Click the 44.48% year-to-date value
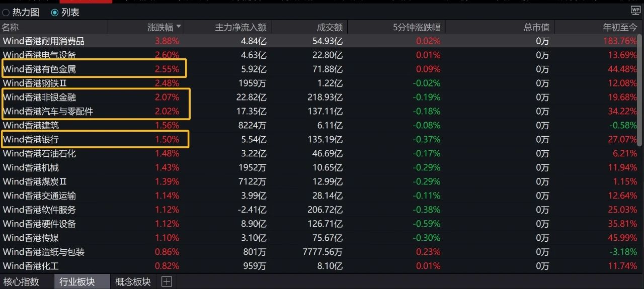Image resolution: width=644 pixels, height=289 pixels. click(x=622, y=69)
